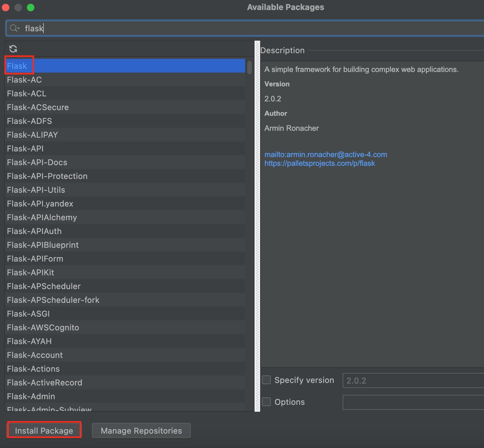Select the Flask-AC package
Screen dimensions: 484x448
pyautogui.click(x=125, y=80)
